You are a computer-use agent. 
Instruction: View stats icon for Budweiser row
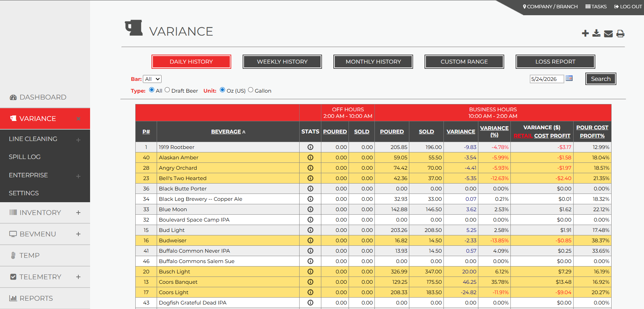tap(310, 241)
